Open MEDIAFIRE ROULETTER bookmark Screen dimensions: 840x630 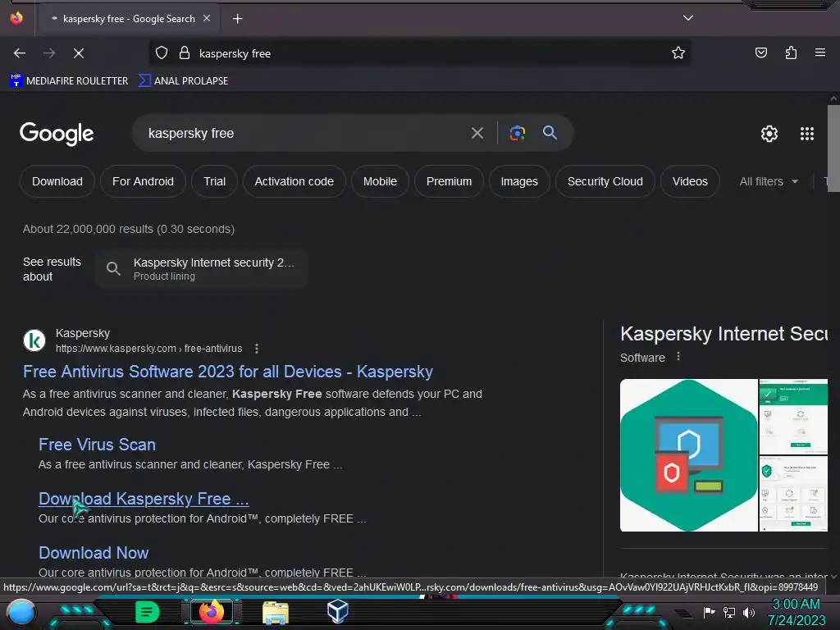pos(69,81)
